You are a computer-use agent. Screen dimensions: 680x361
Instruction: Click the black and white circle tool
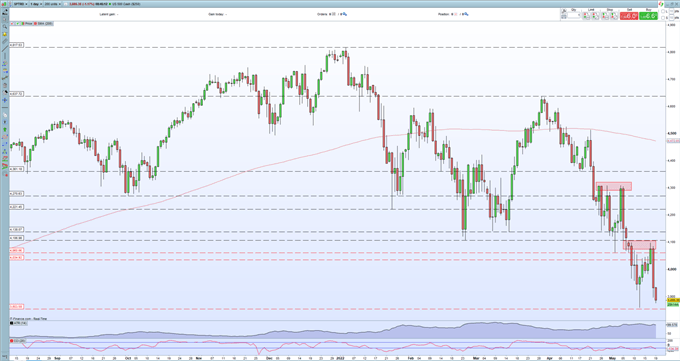point(5,92)
